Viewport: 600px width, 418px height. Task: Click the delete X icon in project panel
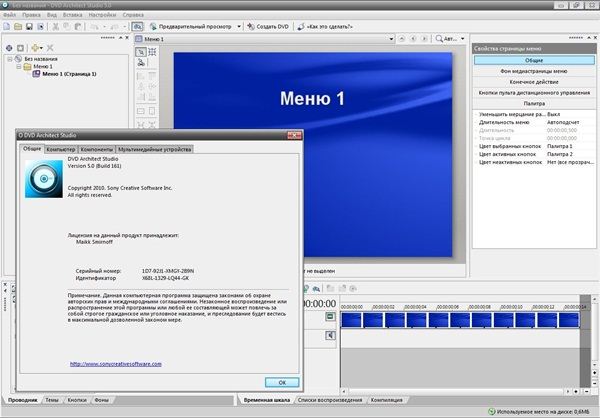[50, 47]
